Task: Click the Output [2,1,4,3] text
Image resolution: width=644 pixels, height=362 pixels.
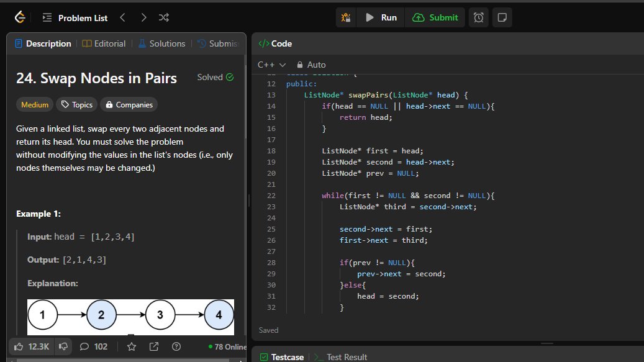Action: (67, 260)
